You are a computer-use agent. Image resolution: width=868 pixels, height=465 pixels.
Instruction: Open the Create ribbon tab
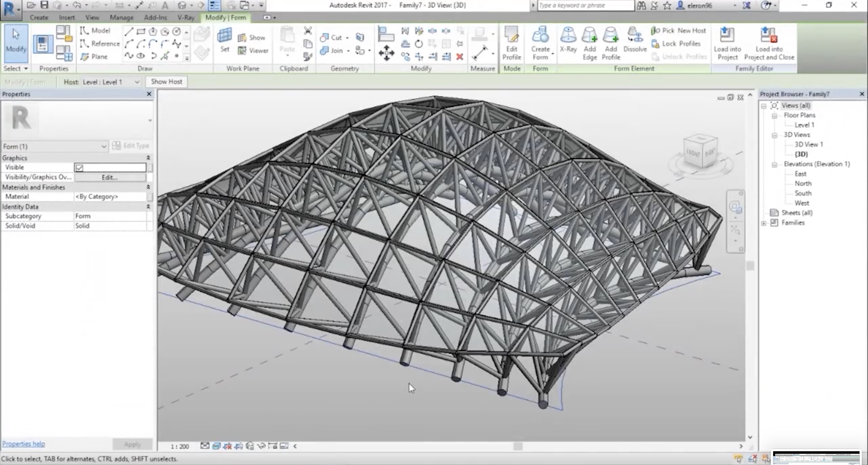point(39,18)
